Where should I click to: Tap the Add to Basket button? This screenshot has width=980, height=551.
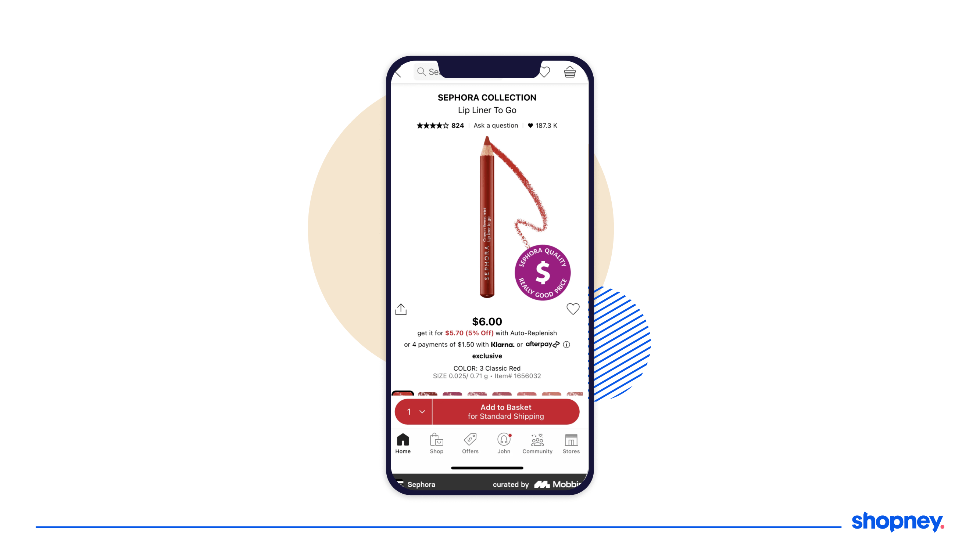[x=505, y=412]
